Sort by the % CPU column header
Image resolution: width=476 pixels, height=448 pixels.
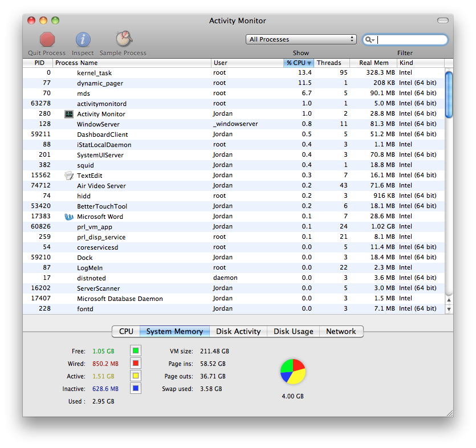(x=299, y=63)
